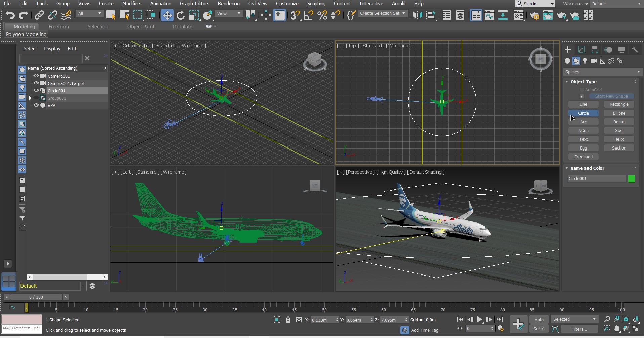
Task: Toggle the selection lock padlock icon
Action: tap(288, 320)
